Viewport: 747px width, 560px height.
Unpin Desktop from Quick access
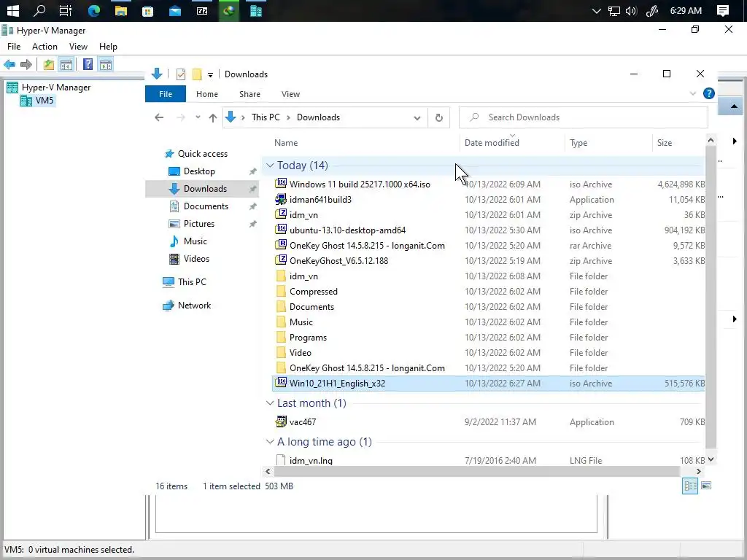tap(252, 171)
